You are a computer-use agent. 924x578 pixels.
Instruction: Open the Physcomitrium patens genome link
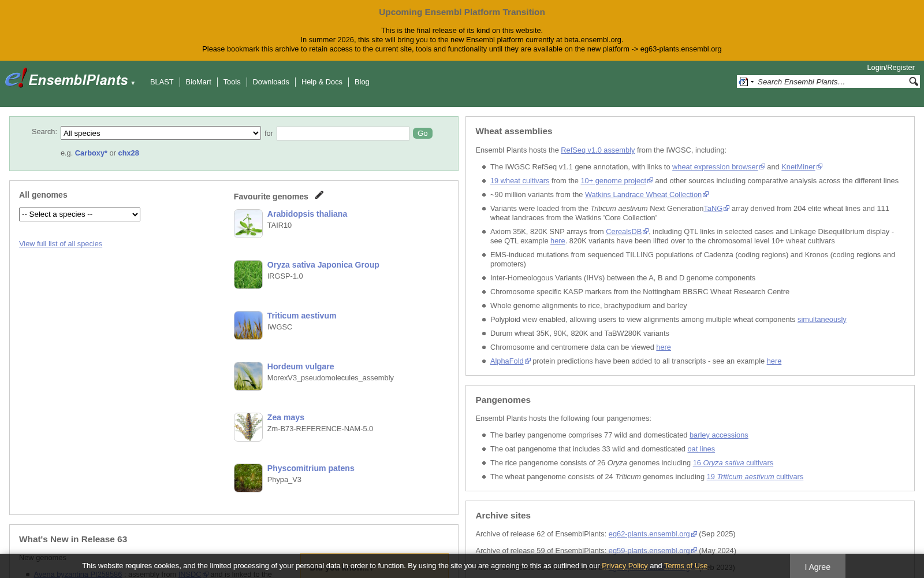(x=311, y=468)
